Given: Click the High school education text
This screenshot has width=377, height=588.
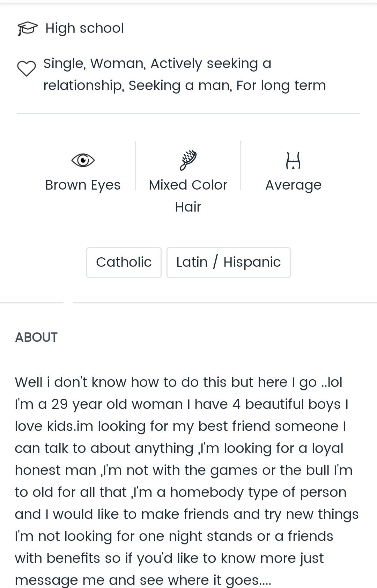Looking at the screenshot, I should point(84,28).
